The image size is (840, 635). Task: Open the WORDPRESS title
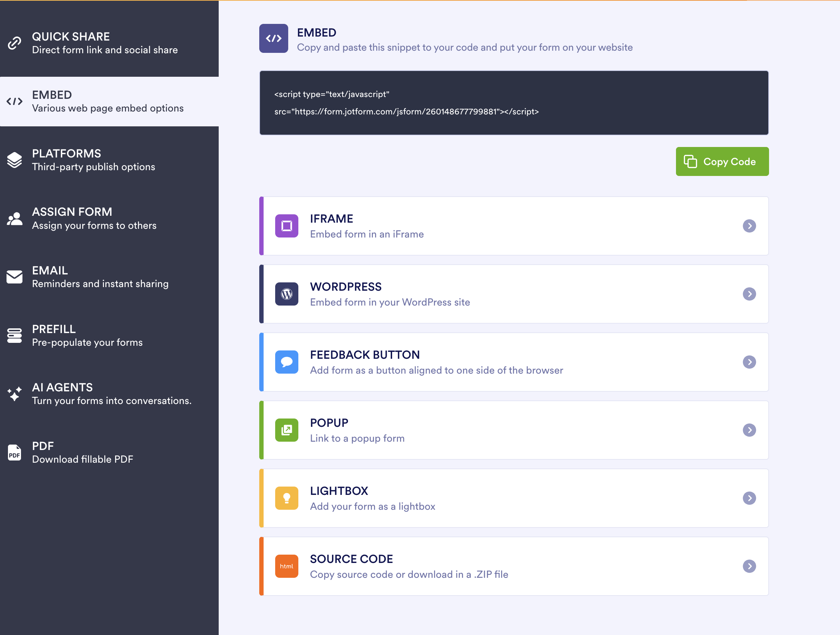coord(345,287)
